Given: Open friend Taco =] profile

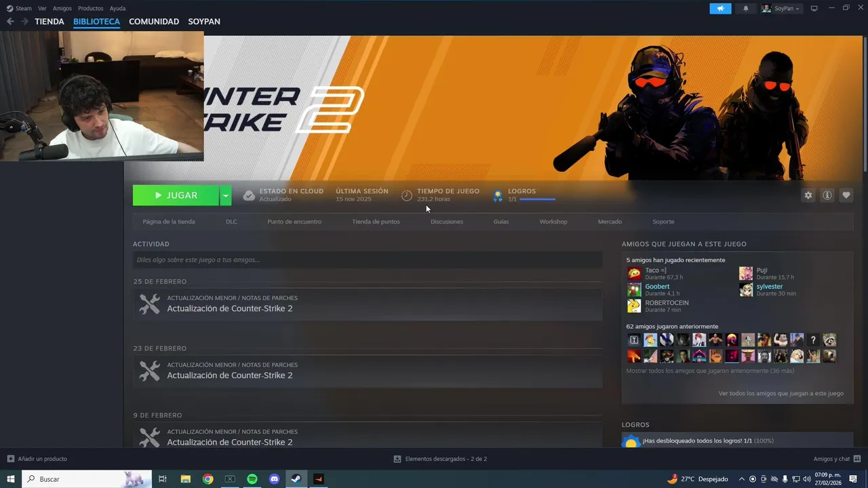Looking at the screenshot, I should (656, 270).
